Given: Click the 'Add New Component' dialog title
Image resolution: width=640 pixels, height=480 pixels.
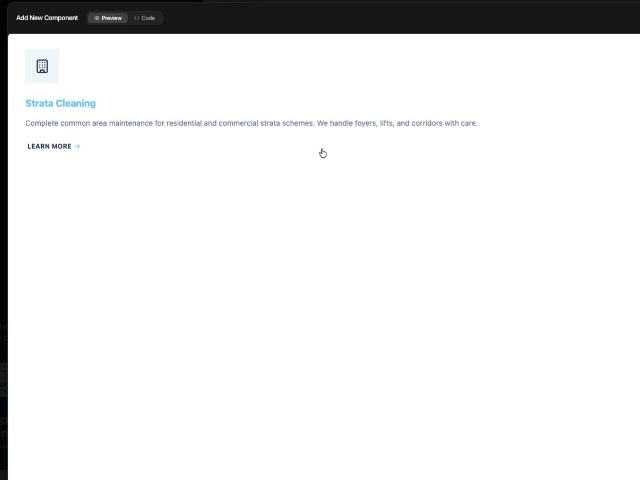Looking at the screenshot, I should (x=47, y=18).
